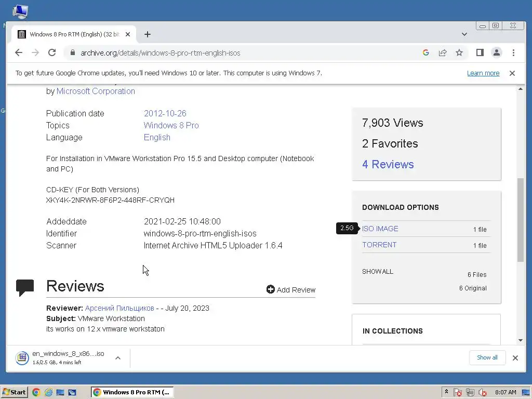
Task: Open a new browser tab
Action: click(x=147, y=34)
